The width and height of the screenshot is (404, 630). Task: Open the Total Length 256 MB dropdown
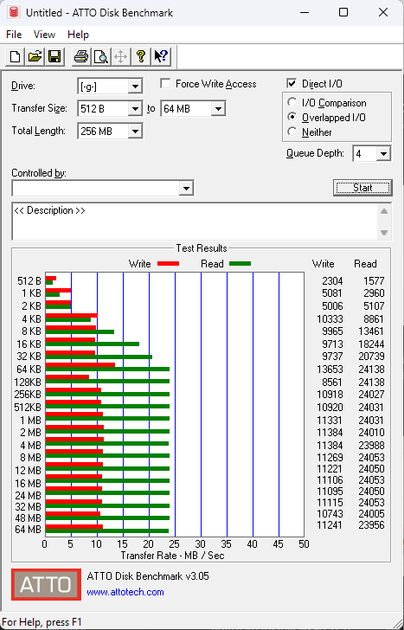point(135,131)
